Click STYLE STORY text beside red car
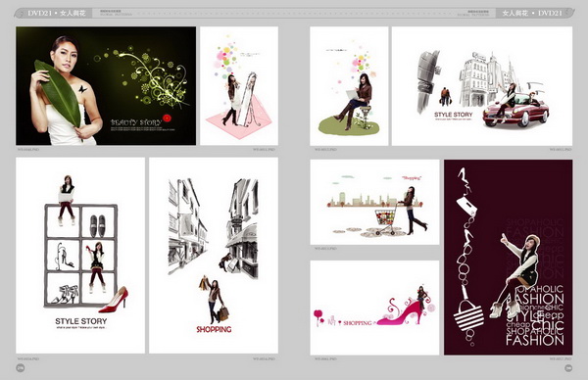Viewport: 588px width, 380px height. (454, 115)
